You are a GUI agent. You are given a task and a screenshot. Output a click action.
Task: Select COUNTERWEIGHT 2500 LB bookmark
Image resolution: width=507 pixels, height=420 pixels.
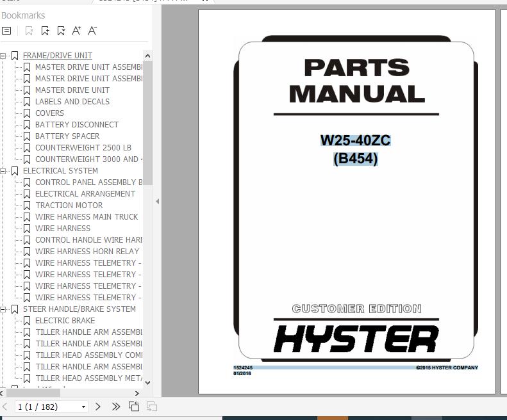click(x=83, y=148)
